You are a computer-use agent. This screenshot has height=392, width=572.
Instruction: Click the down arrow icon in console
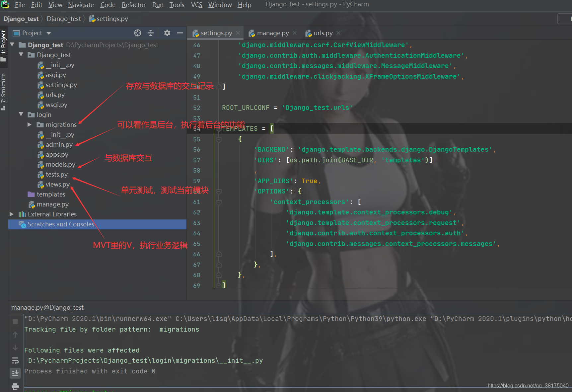(15, 348)
